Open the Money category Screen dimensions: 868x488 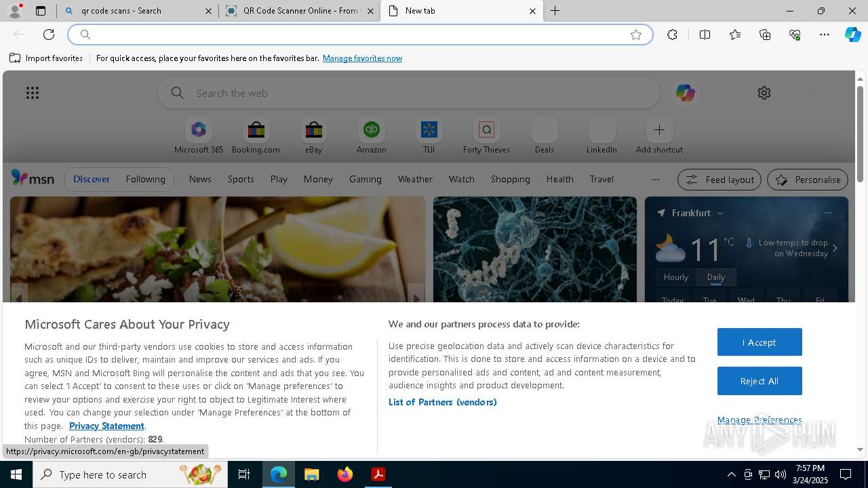[318, 179]
